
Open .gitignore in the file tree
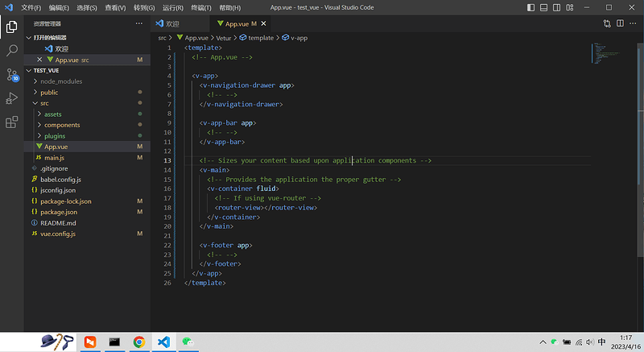pyautogui.click(x=54, y=168)
